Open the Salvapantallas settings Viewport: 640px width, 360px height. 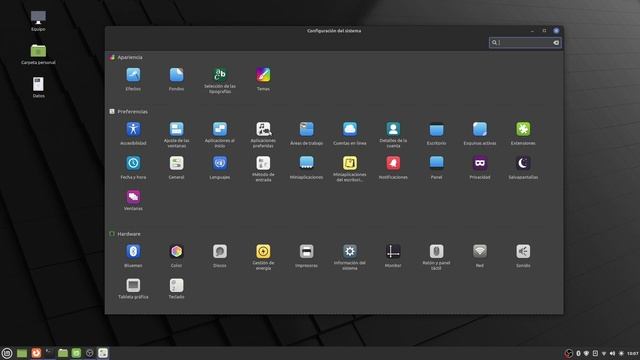(523, 167)
